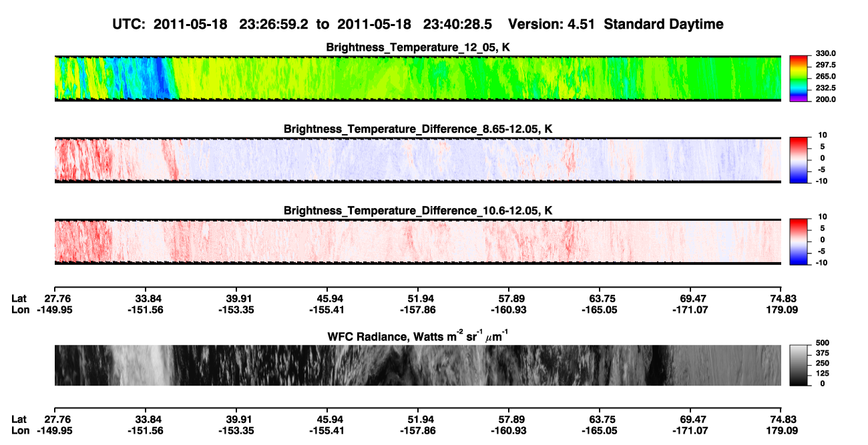Click the 250 label on grayscale colorbar
The height and width of the screenshot is (445, 868).
[823, 364]
